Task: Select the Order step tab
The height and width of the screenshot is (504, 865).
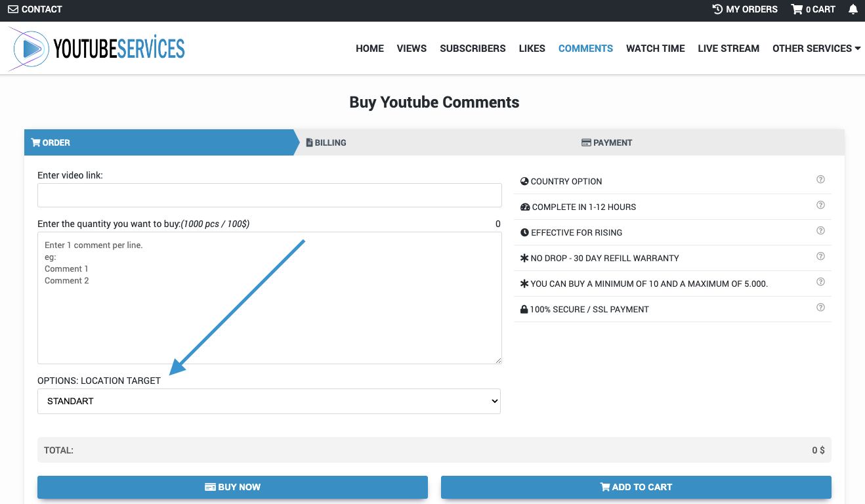Action: click(x=161, y=142)
